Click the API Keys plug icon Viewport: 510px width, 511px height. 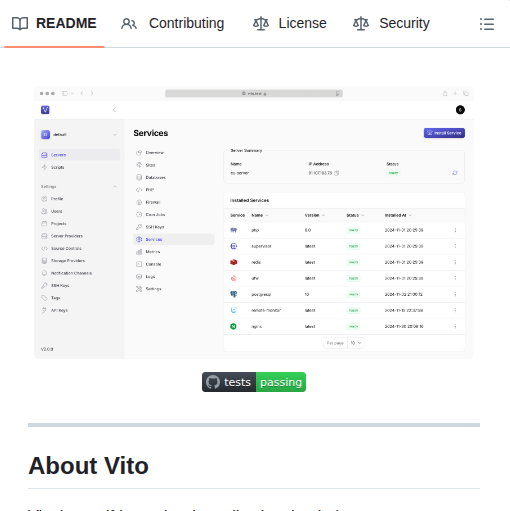pos(44,310)
